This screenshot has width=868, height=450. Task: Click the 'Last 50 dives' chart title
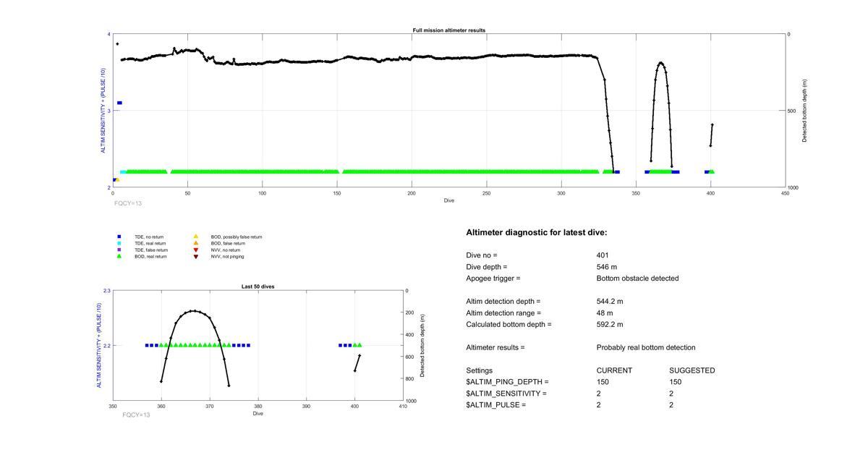click(258, 286)
